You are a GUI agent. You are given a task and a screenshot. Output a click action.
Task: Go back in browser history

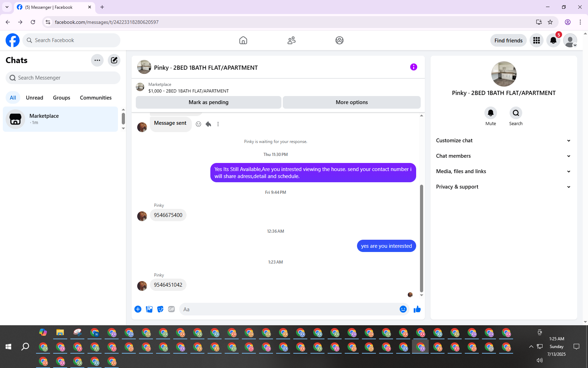pos(8,22)
